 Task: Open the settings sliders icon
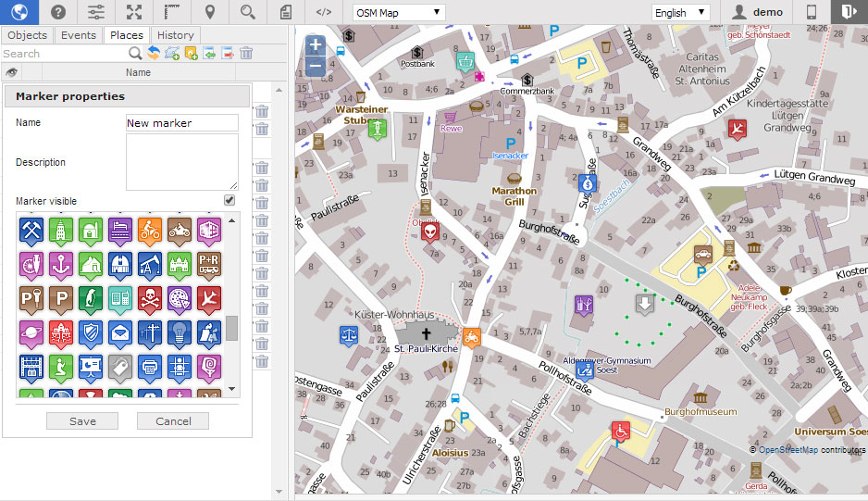(96, 12)
